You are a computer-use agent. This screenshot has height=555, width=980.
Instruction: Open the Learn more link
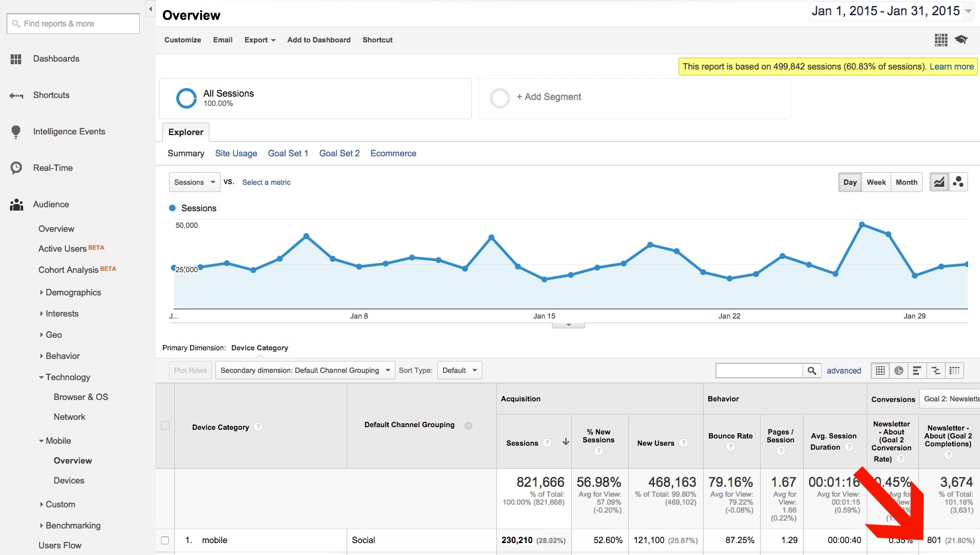[x=952, y=66]
